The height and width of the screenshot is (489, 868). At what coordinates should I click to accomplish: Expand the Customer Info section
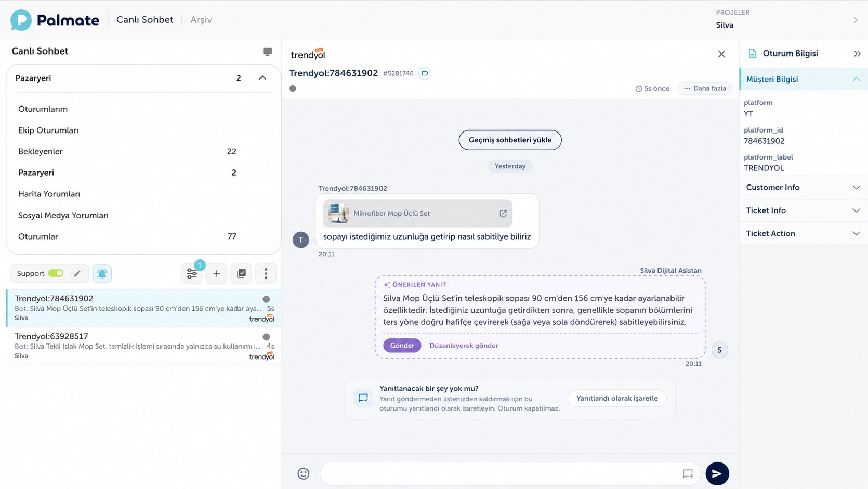click(804, 188)
